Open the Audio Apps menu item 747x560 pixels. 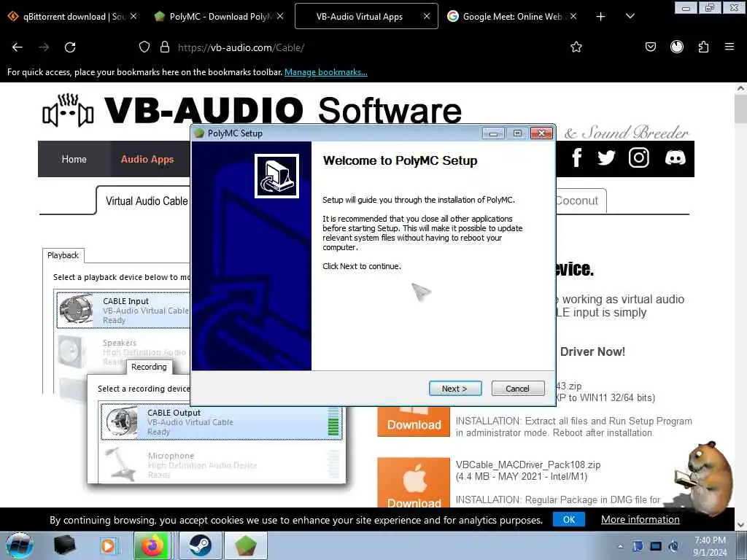147,159
